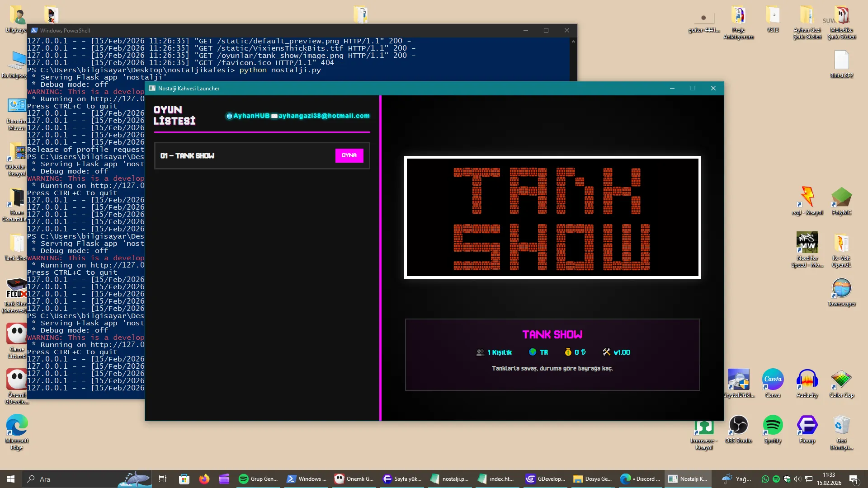
Task: Click the PowerShell scroll-up arrow
Action: pos(573,42)
